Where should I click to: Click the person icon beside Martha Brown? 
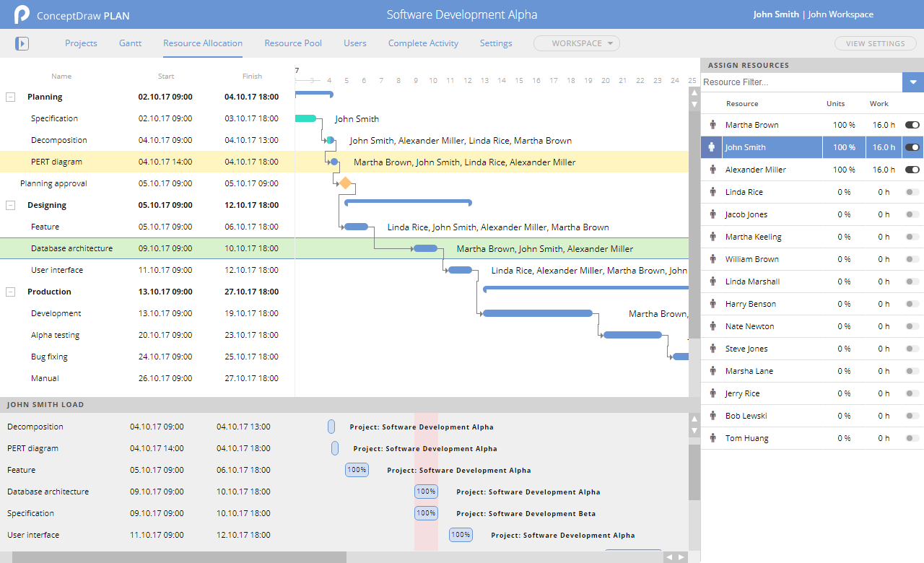[x=712, y=125]
